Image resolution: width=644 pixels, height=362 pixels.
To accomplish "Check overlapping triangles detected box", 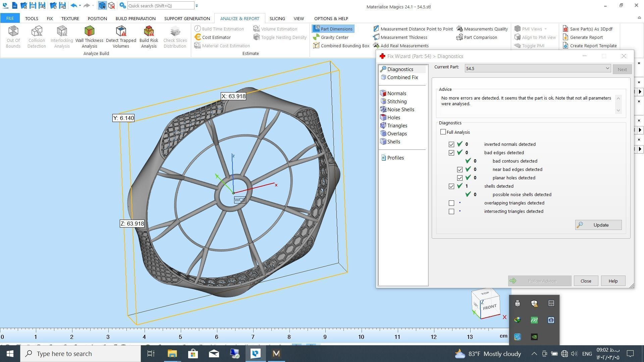I will click(x=451, y=203).
